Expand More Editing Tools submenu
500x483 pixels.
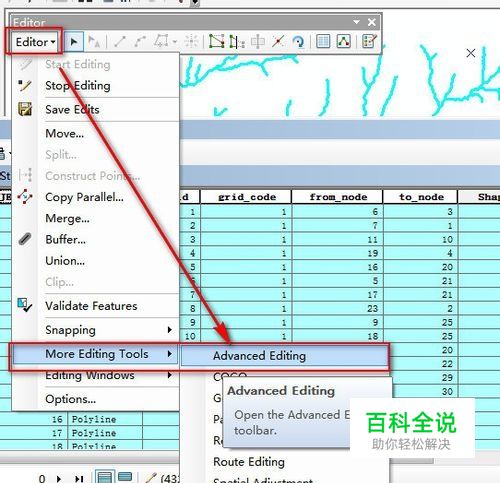point(95,354)
